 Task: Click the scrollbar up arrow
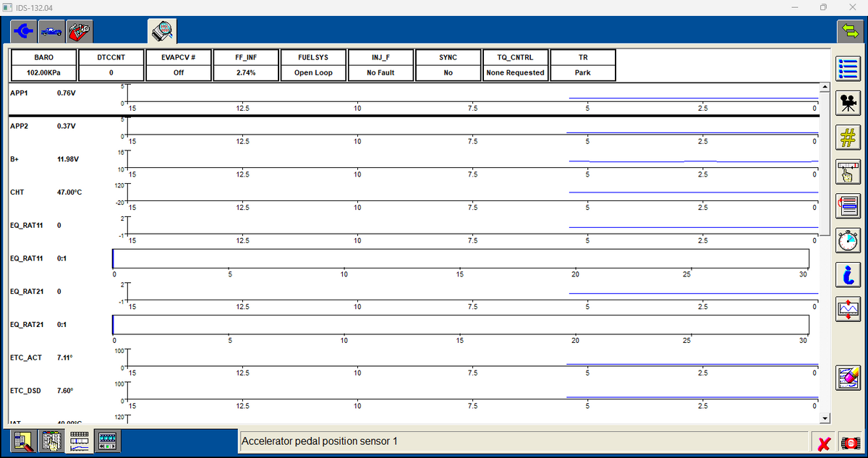tap(825, 88)
